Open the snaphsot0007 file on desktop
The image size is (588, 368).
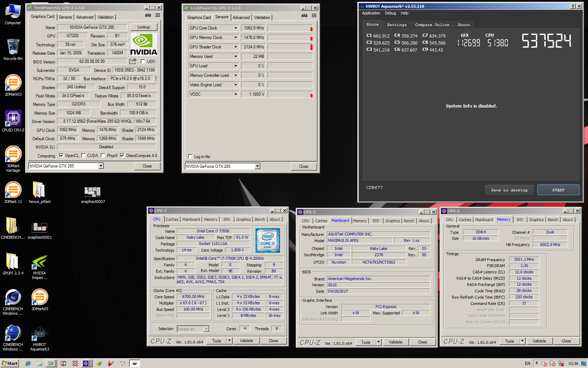point(93,195)
